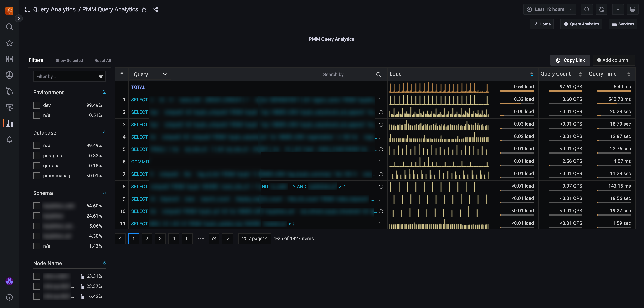Click the Copy Link button
The width and height of the screenshot is (644, 308).
click(x=570, y=60)
